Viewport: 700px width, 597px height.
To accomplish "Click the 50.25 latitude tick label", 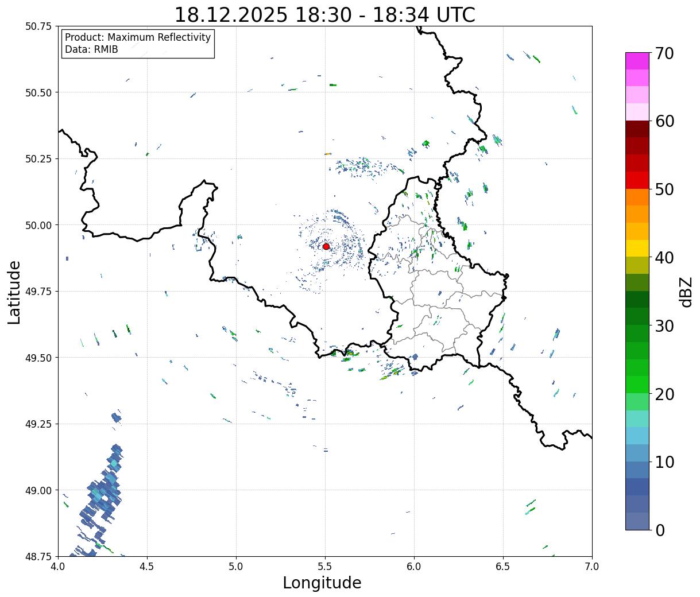I will point(38,159).
